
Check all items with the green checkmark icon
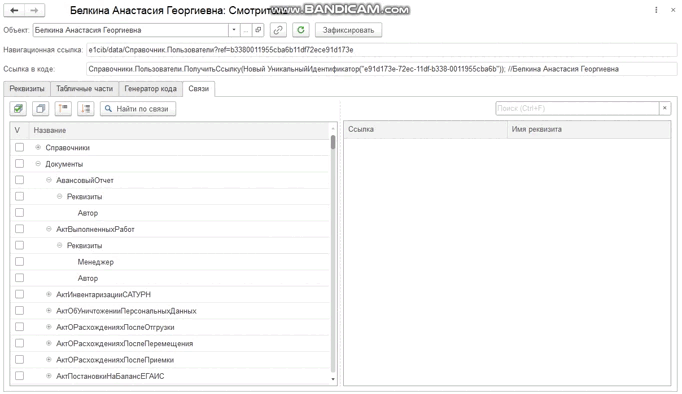[18, 109]
